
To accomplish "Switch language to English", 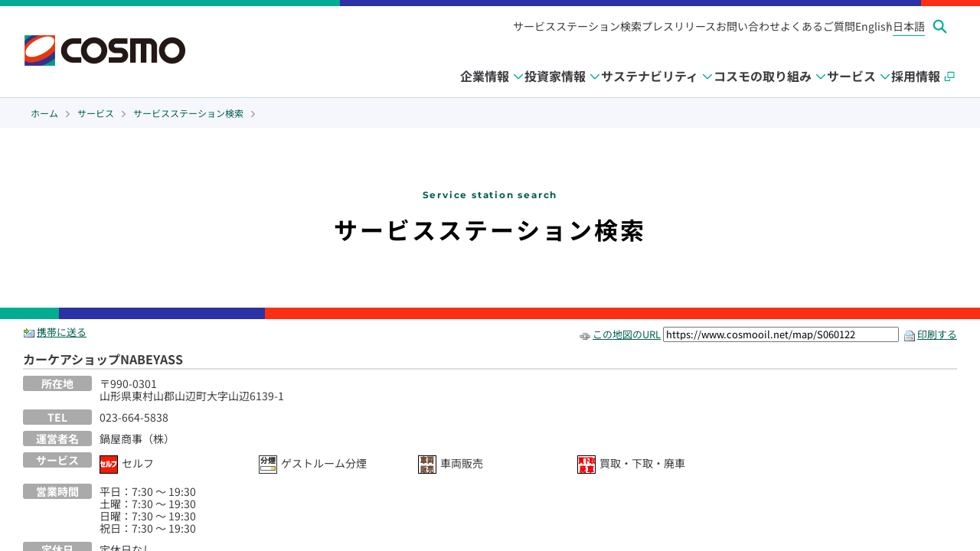I will pos(871,27).
